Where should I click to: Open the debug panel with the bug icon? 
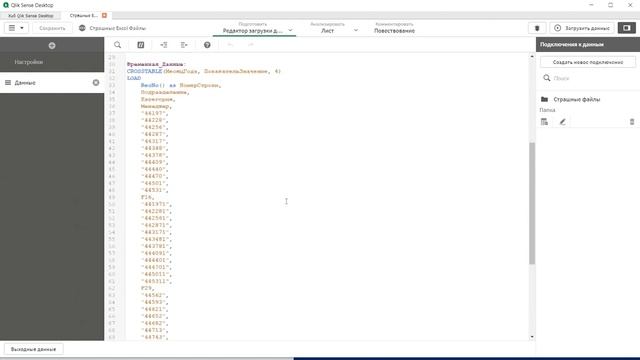click(x=537, y=28)
